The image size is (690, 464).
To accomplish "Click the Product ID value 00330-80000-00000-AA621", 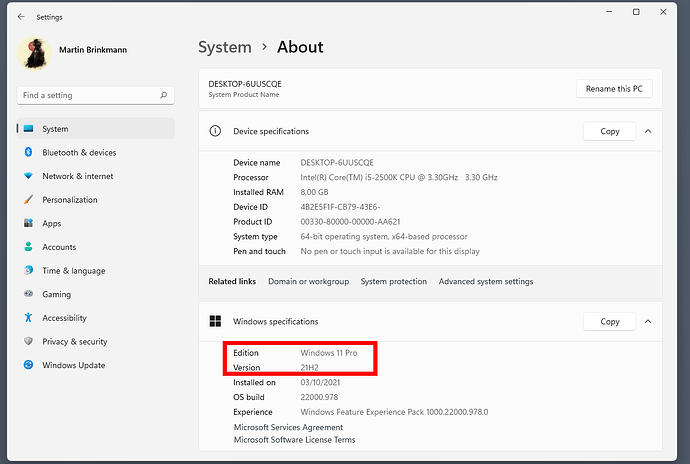I will pos(350,221).
